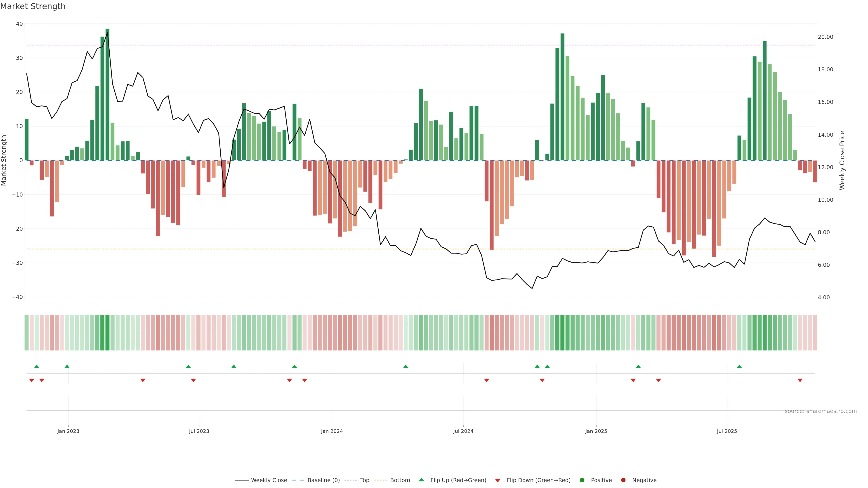Click the Flip Down red triangle legend icon
The image size is (868, 488).
pyautogui.click(x=498, y=481)
